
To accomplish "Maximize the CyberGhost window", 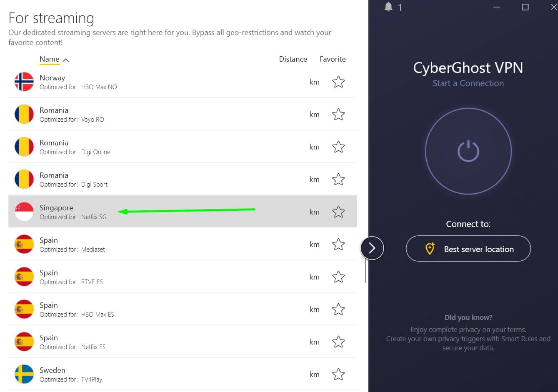I will [x=525, y=7].
